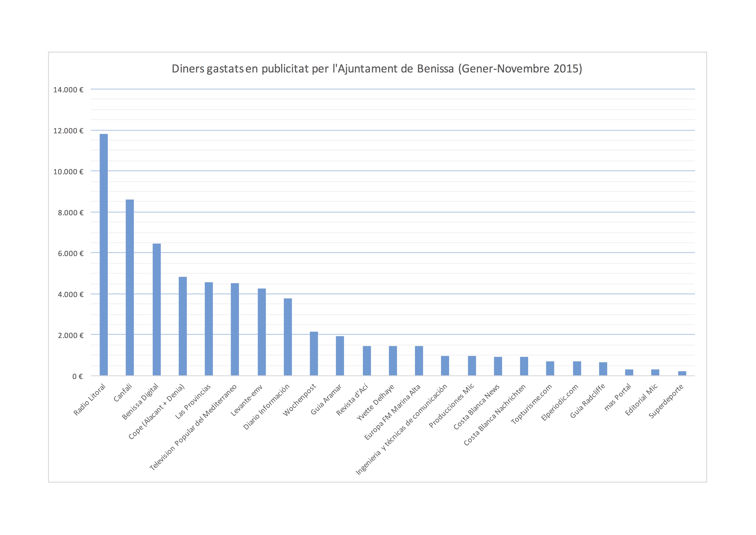
Task: Click the 0 € axis label
Action: [77, 376]
